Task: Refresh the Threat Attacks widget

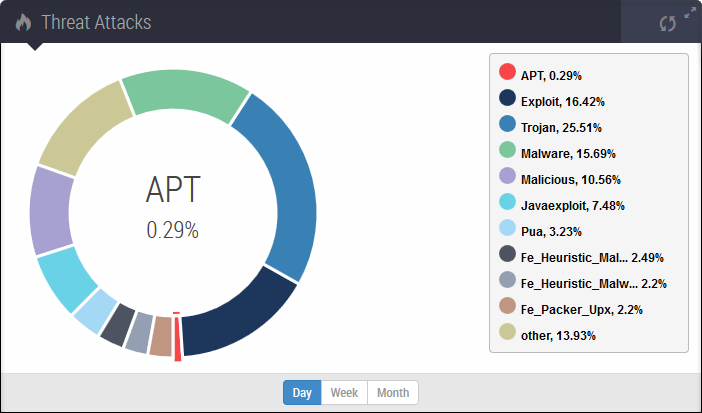Action: [667, 24]
